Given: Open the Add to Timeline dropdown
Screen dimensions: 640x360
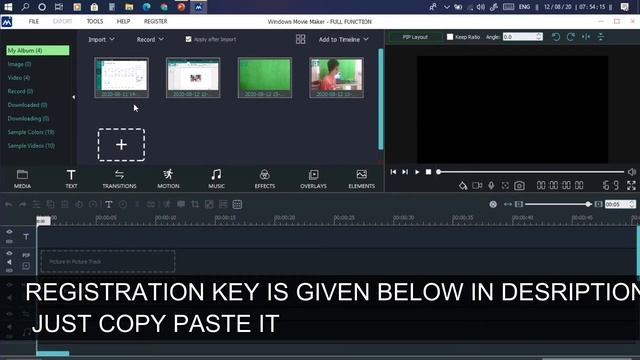Looking at the screenshot, I should (343, 39).
